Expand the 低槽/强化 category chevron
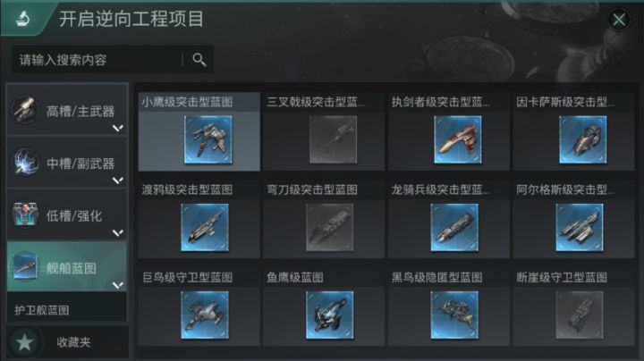 (x=118, y=232)
